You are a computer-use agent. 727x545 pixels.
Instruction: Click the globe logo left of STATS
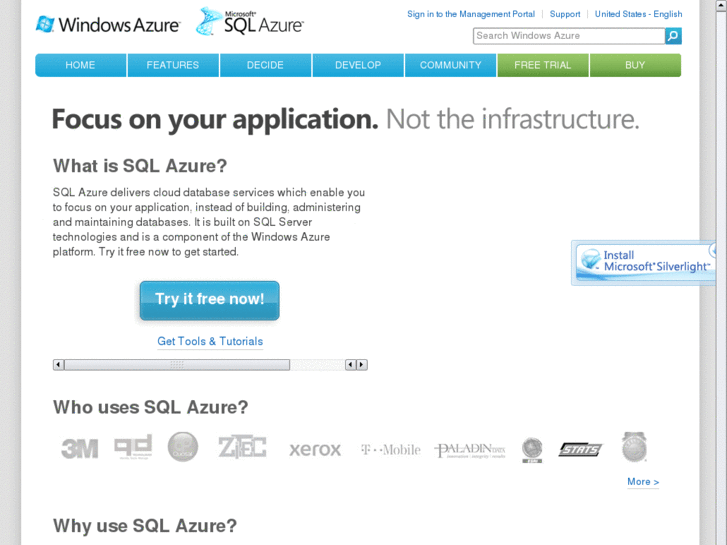532,449
